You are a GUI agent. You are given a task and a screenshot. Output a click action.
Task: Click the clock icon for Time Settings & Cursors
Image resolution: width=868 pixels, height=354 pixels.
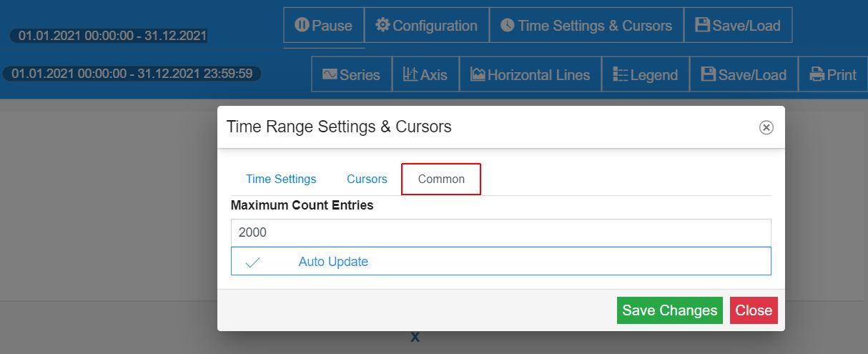(507, 26)
